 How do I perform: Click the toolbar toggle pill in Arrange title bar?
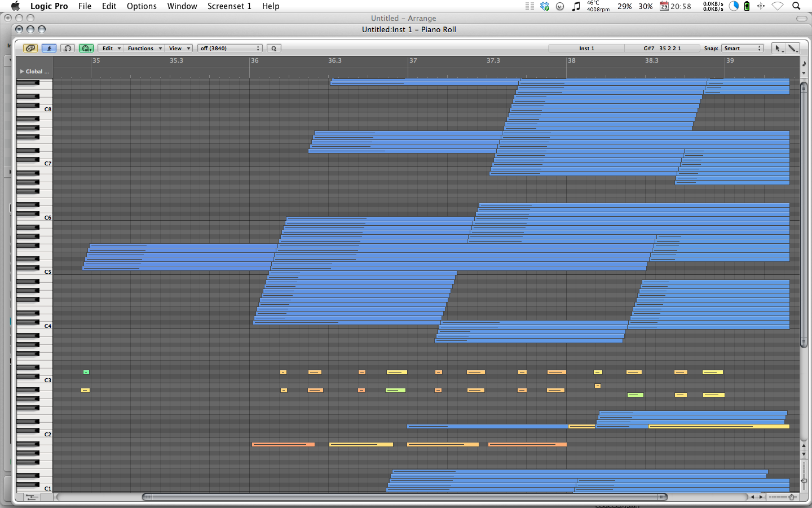click(x=801, y=18)
